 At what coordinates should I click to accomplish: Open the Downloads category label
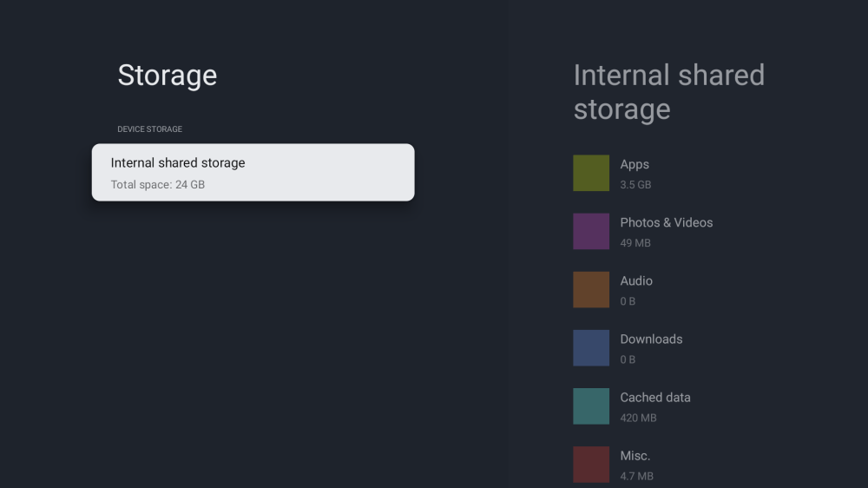651,339
